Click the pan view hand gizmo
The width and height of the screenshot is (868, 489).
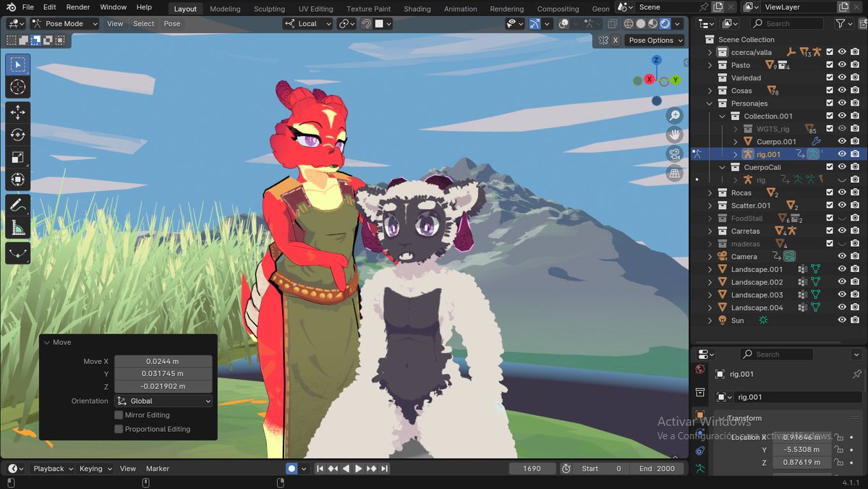pos(674,135)
